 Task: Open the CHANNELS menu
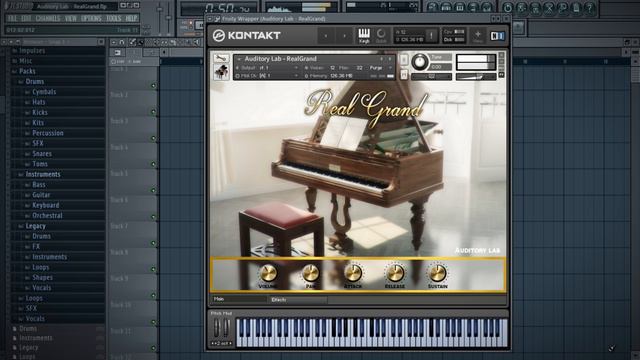[x=48, y=19]
